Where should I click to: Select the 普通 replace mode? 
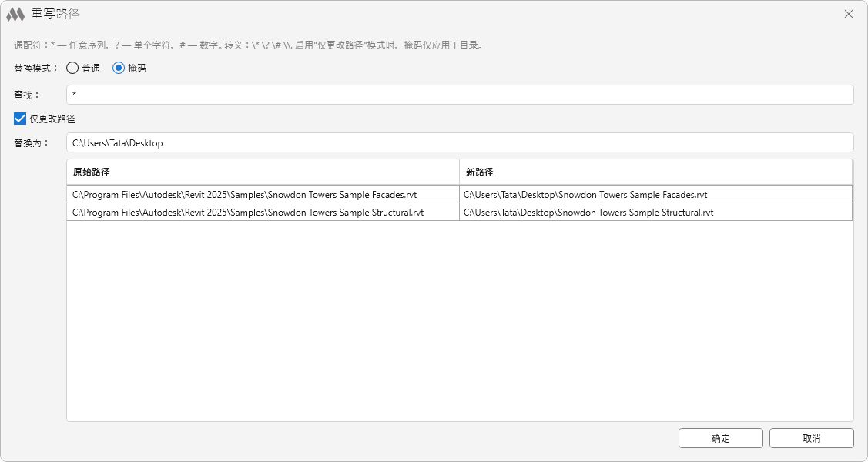pyautogui.click(x=73, y=68)
